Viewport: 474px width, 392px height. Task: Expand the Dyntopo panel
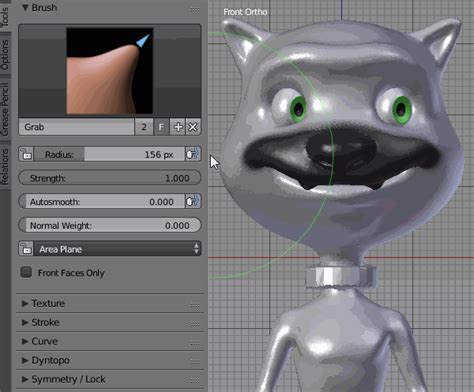[110, 360]
